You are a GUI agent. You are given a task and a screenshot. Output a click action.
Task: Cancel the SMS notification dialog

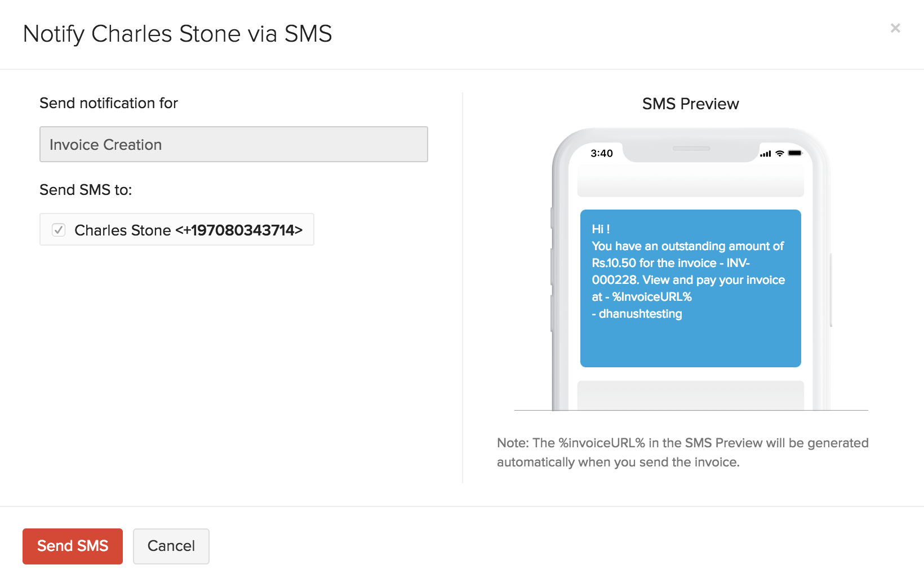(x=171, y=546)
